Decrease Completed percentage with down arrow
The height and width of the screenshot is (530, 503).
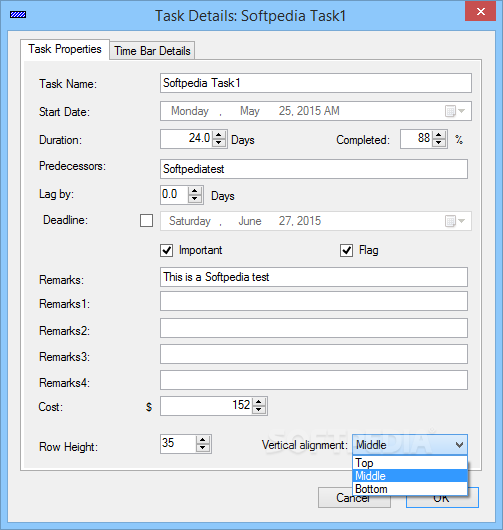(439, 143)
